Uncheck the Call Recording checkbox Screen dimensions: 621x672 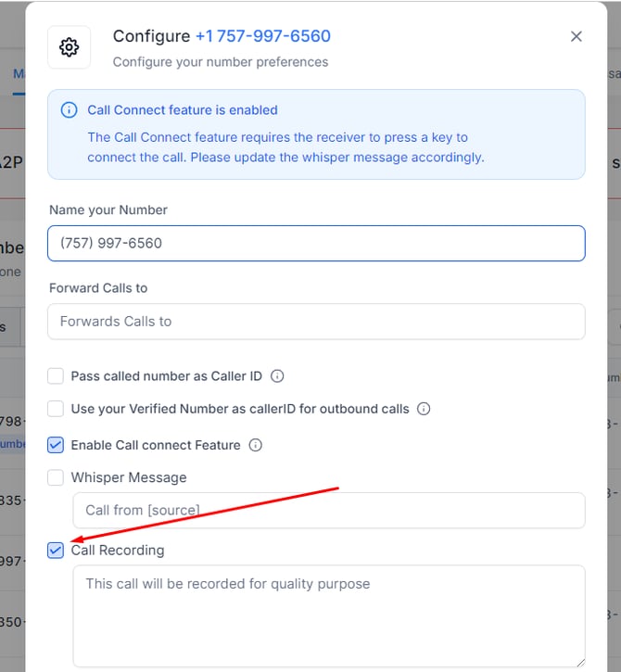[56, 551]
